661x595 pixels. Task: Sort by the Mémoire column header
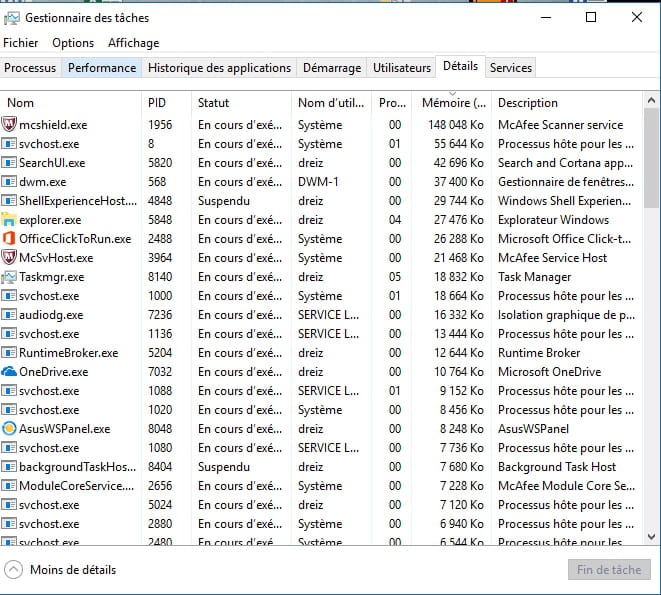451,103
